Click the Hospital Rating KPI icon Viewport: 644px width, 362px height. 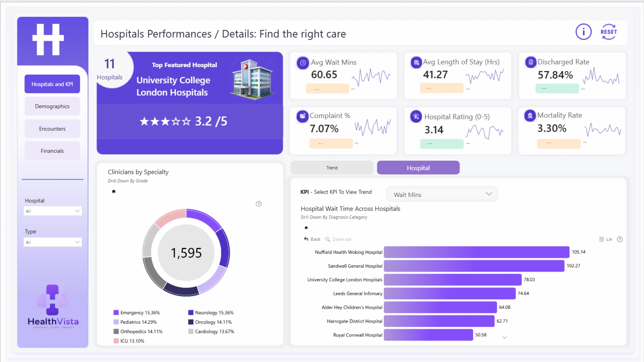tap(416, 117)
